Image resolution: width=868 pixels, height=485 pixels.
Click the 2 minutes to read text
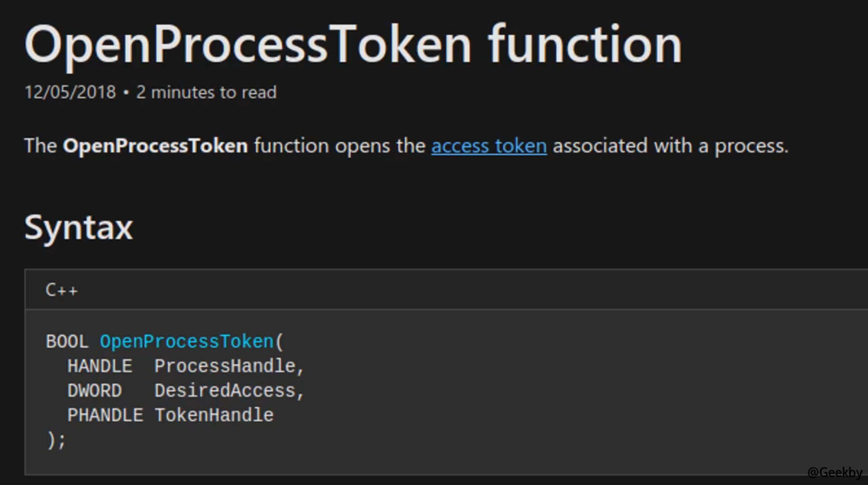pyautogui.click(x=206, y=92)
